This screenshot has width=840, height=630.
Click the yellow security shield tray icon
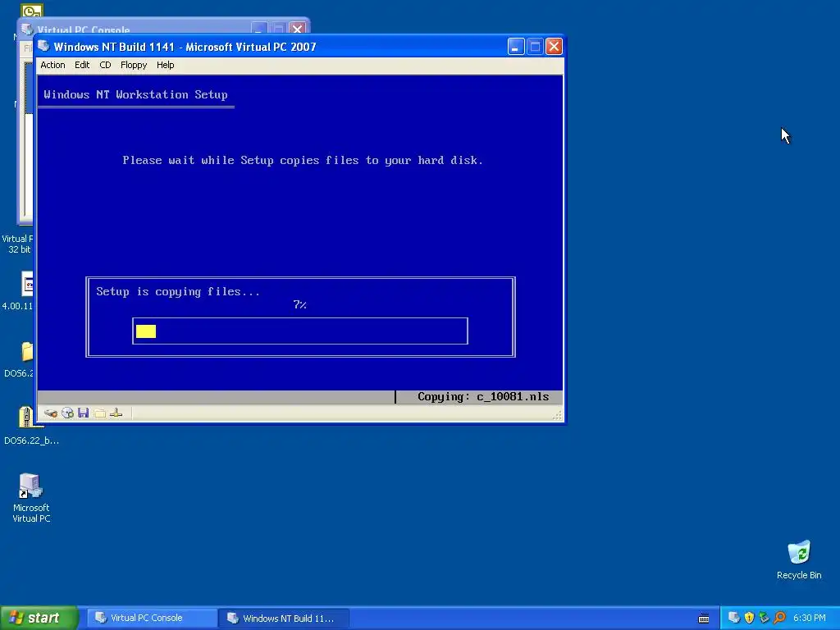(750, 618)
